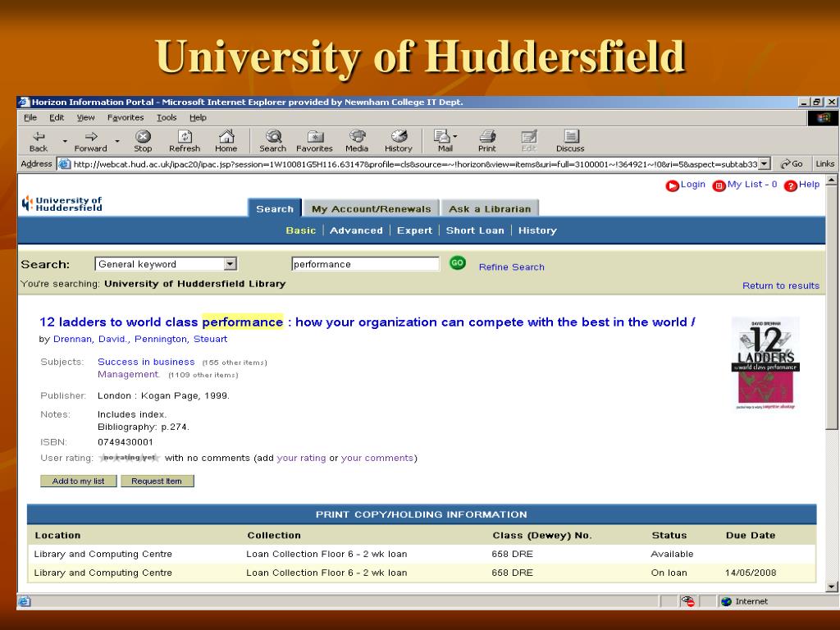This screenshot has height=630, width=840.
Task: Click the 'On loan' status cell
Action: (669, 573)
